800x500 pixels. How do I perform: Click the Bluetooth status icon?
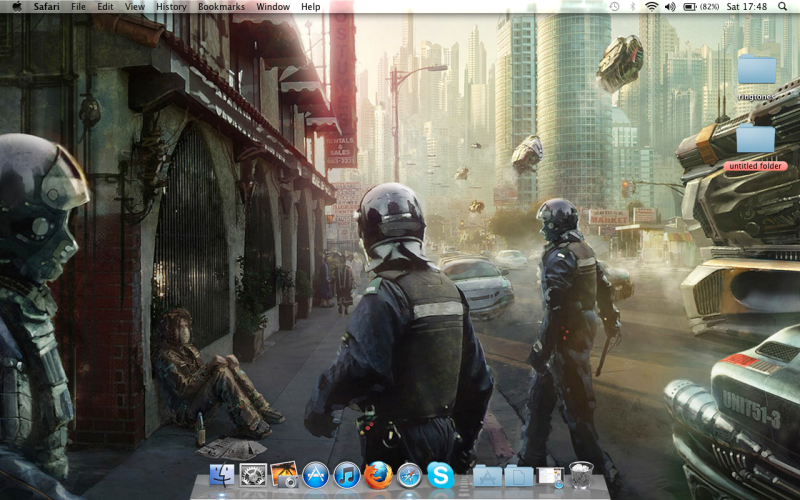click(633, 7)
